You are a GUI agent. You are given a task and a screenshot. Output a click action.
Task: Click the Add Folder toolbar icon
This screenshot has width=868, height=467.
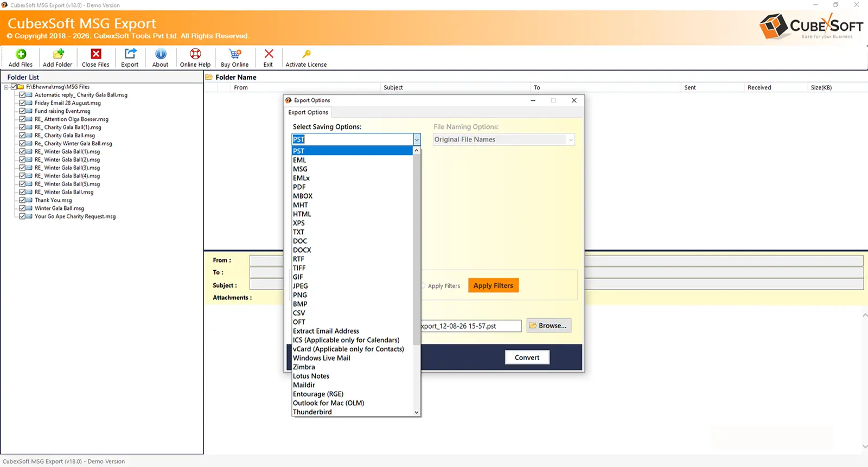(58, 54)
